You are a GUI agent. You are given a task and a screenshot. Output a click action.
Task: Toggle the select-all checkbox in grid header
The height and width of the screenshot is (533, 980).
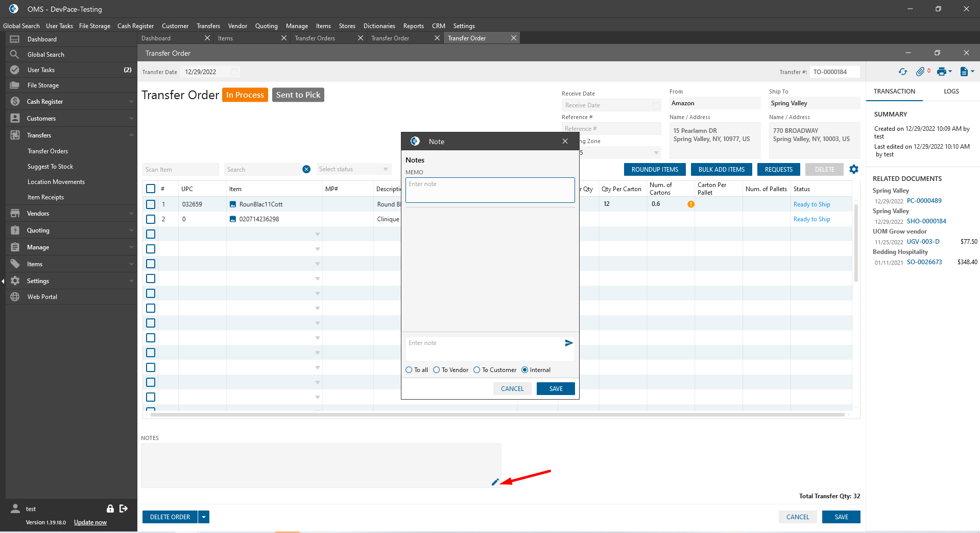151,189
